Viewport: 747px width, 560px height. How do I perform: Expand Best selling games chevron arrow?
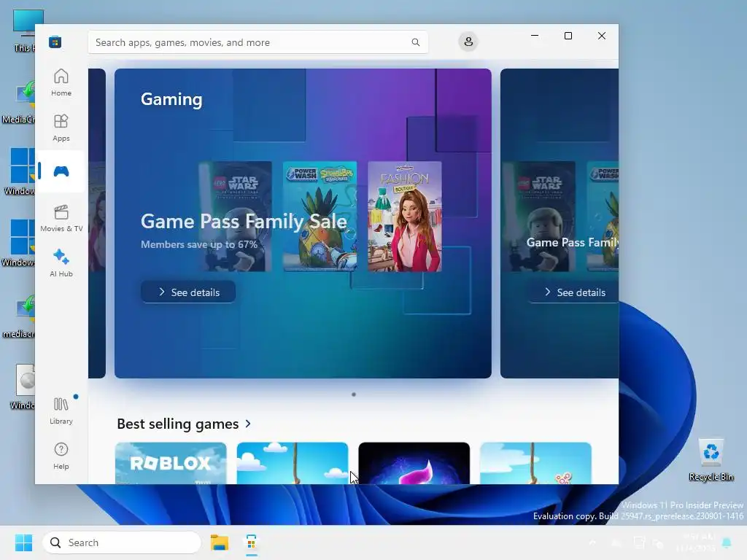coord(248,424)
